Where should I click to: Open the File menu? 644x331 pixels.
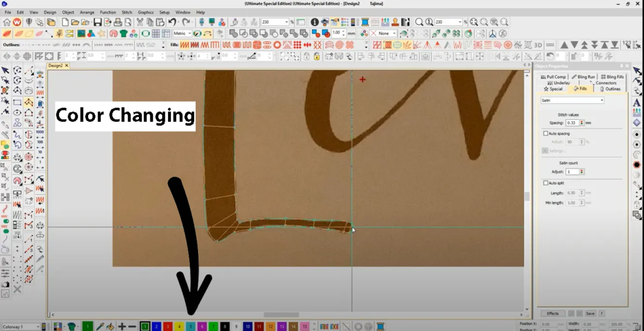8,13
